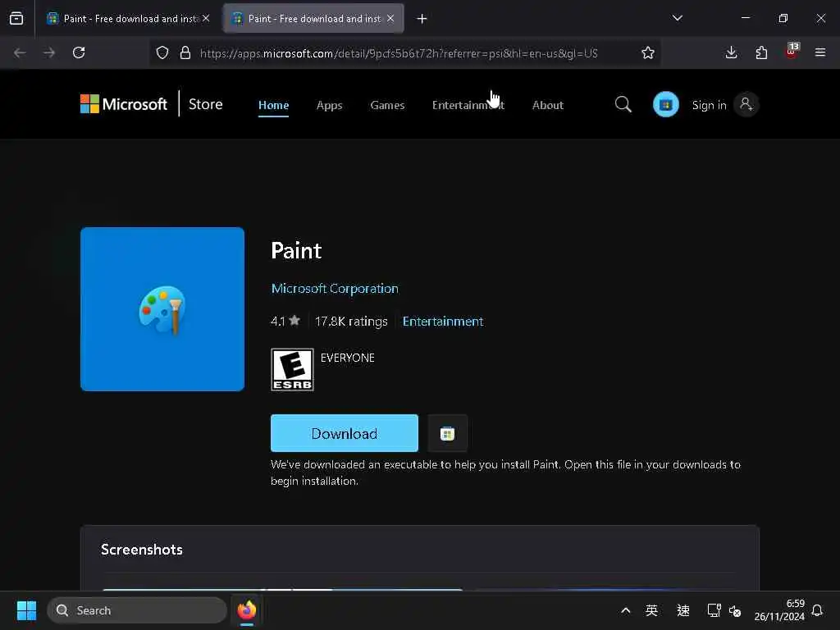Open the notifications bell icon

[818, 610]
